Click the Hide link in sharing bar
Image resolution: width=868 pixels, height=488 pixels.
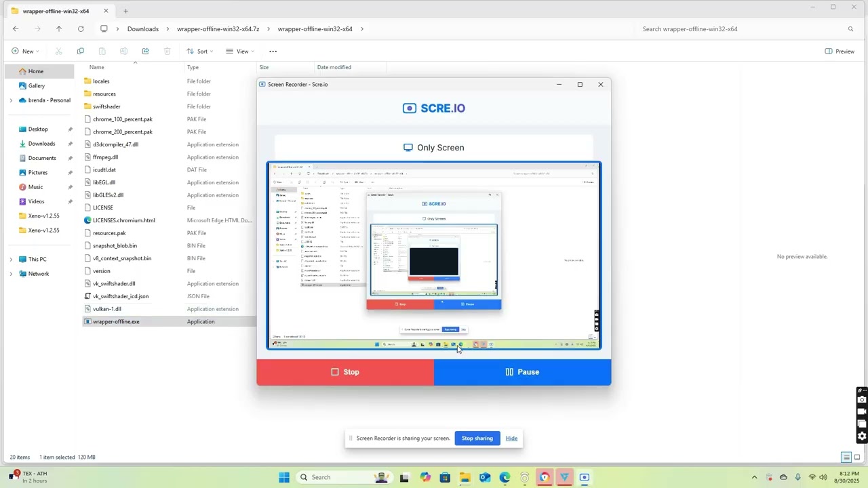point(511,439)
